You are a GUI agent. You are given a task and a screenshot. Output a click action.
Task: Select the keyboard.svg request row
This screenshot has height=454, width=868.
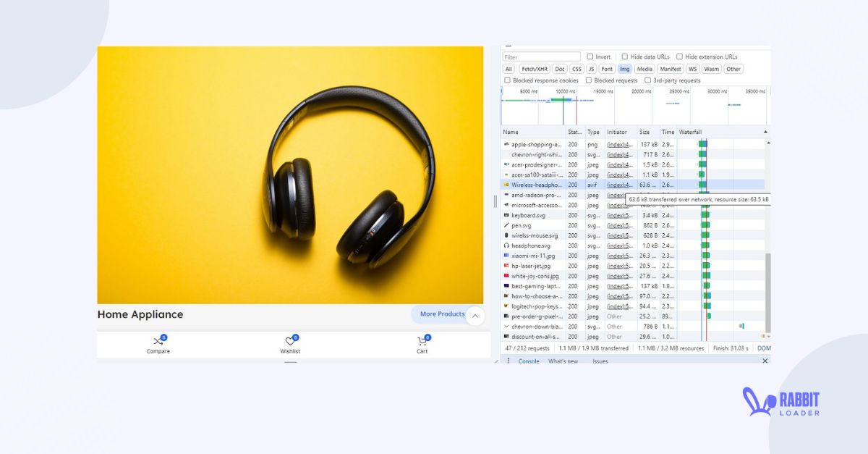point(528,215)
